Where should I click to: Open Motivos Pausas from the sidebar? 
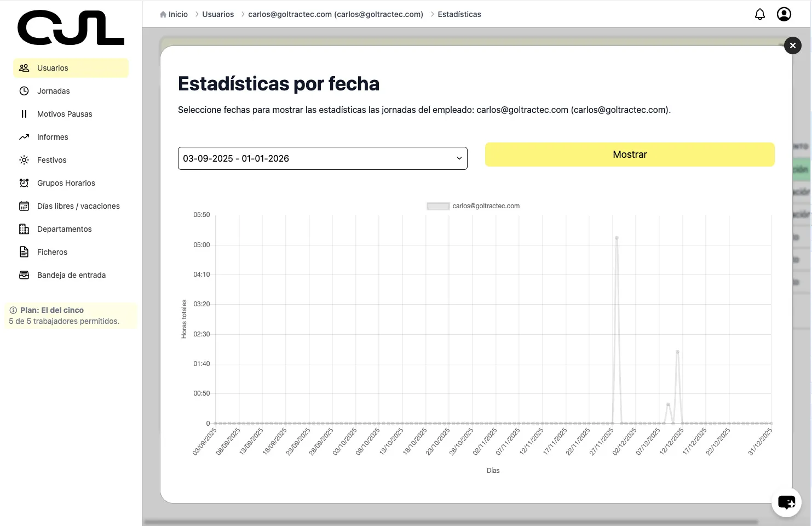pyautogui.click(x=65, y=113)
